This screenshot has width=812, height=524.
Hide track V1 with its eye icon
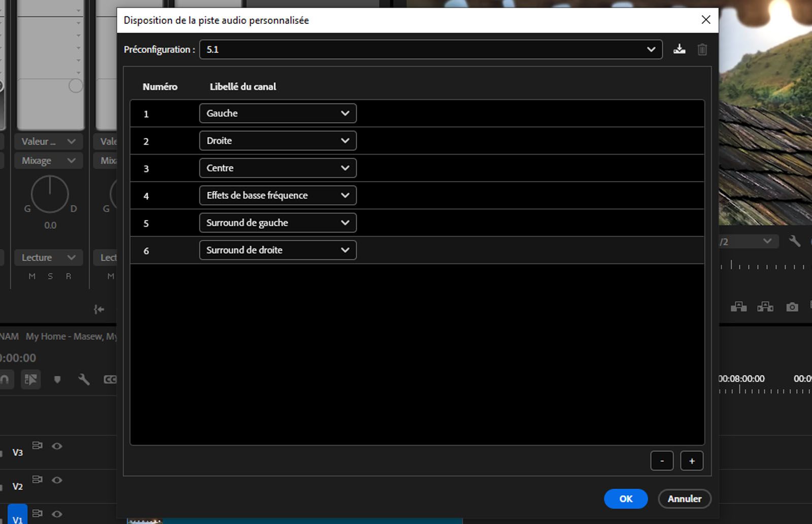[x=57, y=514]
